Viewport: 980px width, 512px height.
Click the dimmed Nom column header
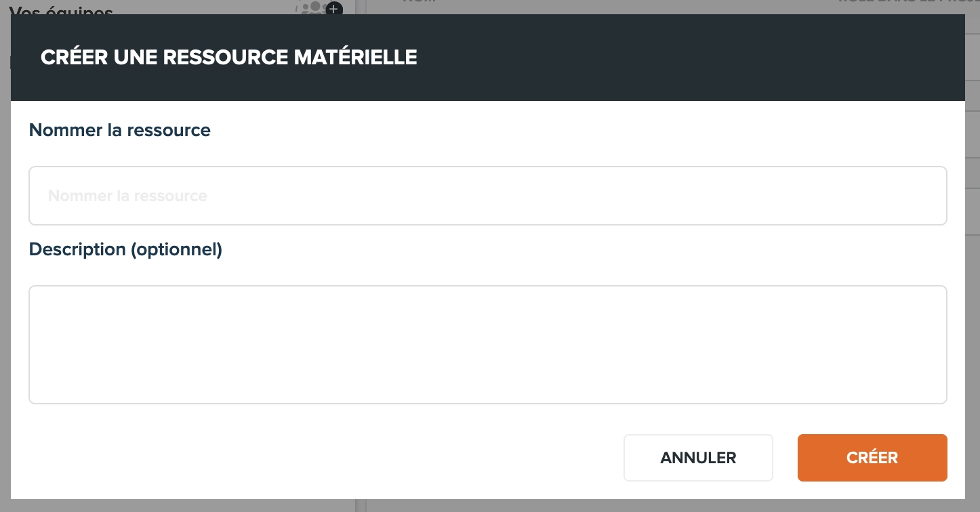(x=418, y=2)
